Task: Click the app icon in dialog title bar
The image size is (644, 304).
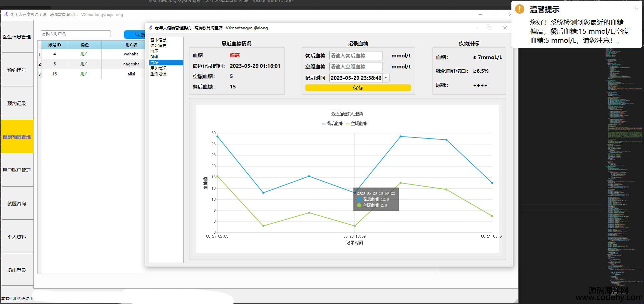Action: point(151,28)
